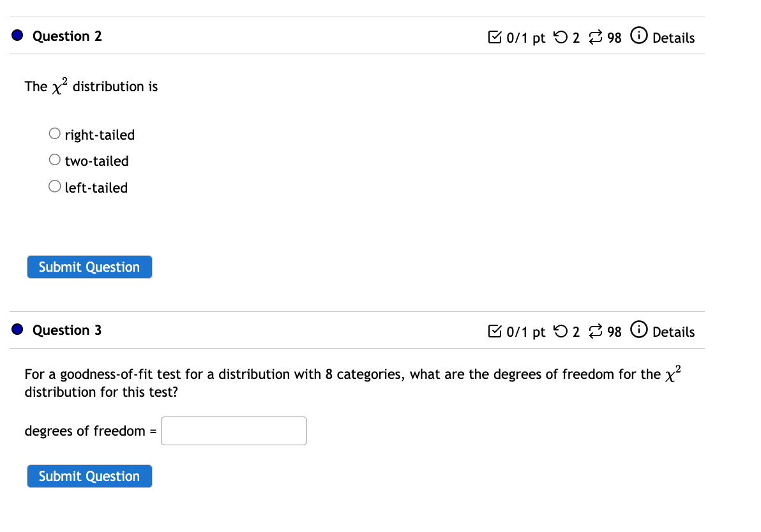Select the right-tailed radio button
Viewport: 761px width, 532px height.
point(54,133)
